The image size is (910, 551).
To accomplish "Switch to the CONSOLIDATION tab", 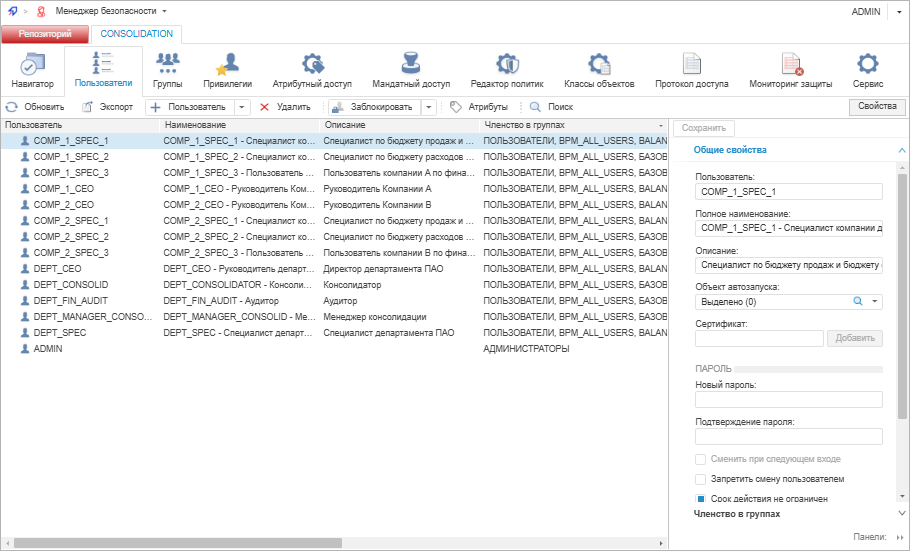I will [x=136, y=34].
